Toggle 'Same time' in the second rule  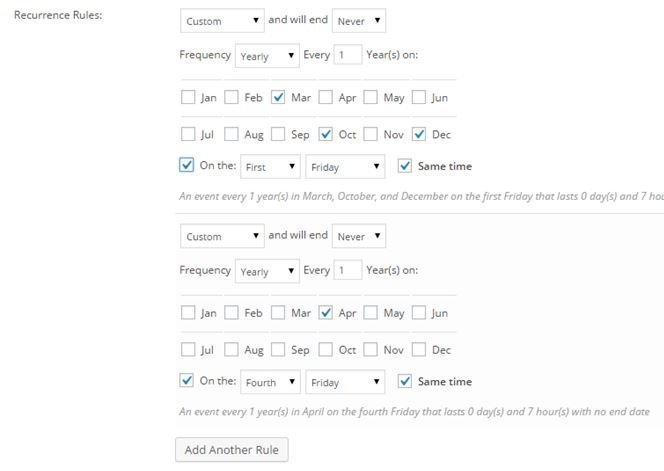(x=405, y=381)
